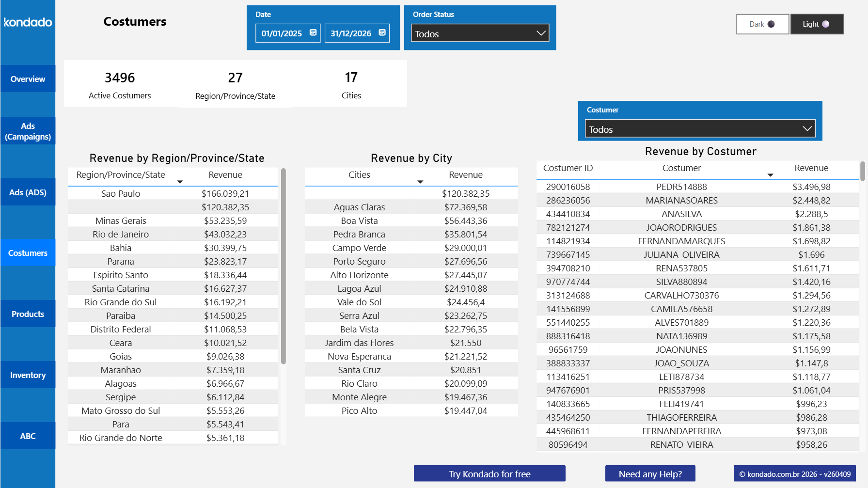Open the Products page

pyautogui.click(x=28, y=314)
